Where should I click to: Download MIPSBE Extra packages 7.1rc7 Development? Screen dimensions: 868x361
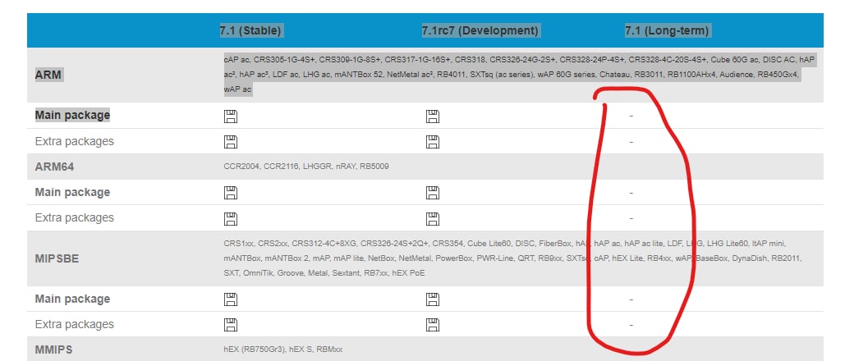pos(432,325)
